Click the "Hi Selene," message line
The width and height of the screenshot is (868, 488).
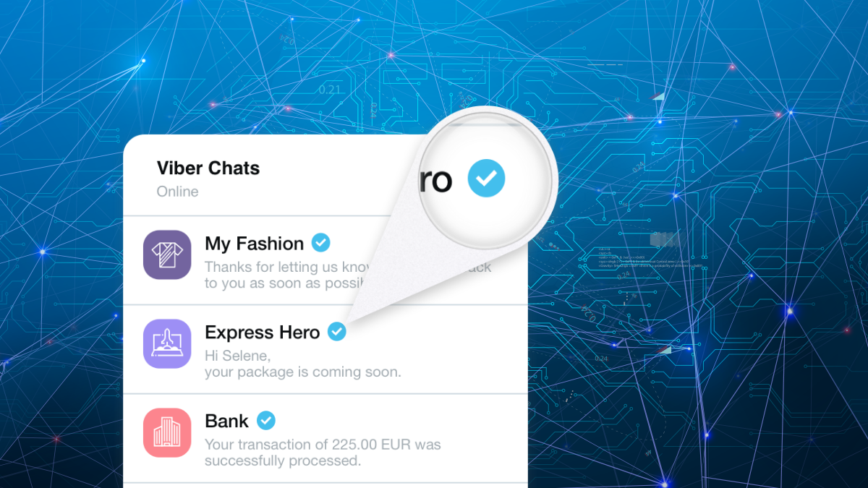point(237,356)
